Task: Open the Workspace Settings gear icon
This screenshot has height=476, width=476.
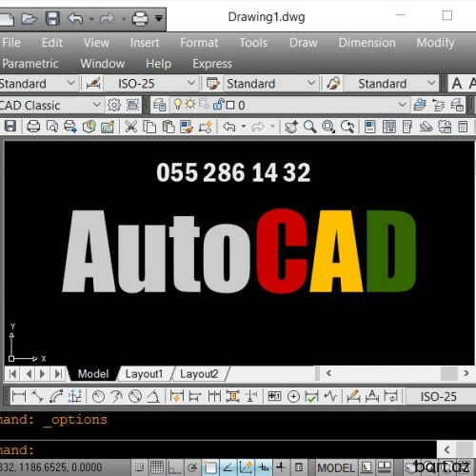Action: 114,105
